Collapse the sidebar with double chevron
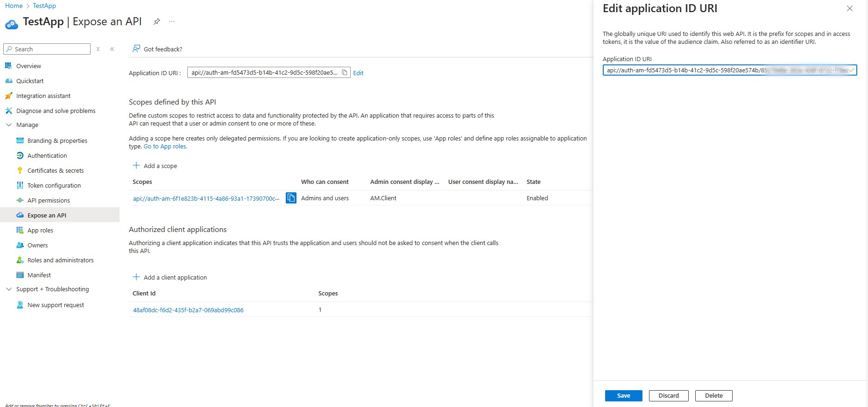 [x=112, y=49]
